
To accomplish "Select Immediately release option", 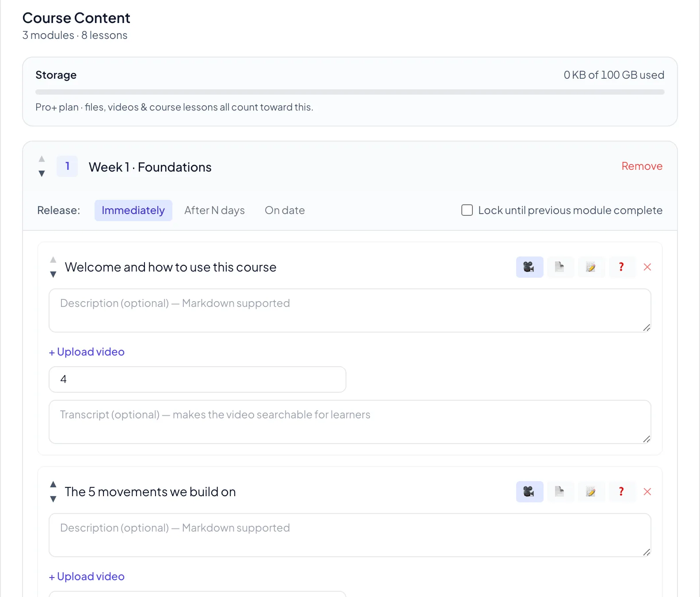I will pos(133,210).
